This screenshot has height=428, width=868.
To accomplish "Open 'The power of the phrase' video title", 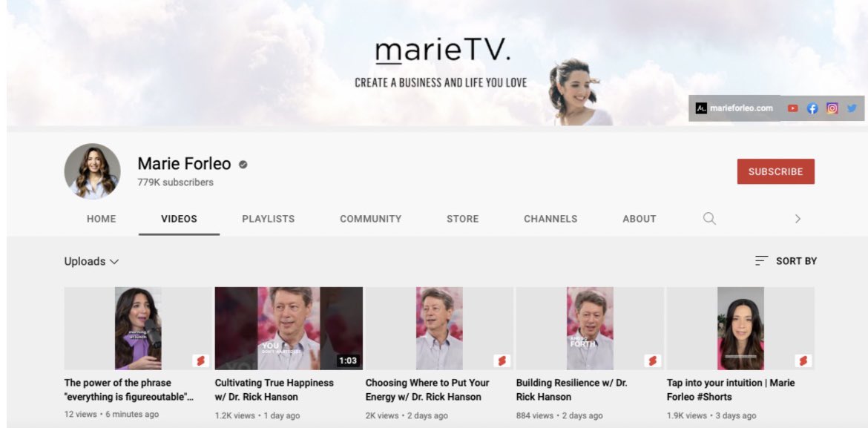I will coord(130,389).
